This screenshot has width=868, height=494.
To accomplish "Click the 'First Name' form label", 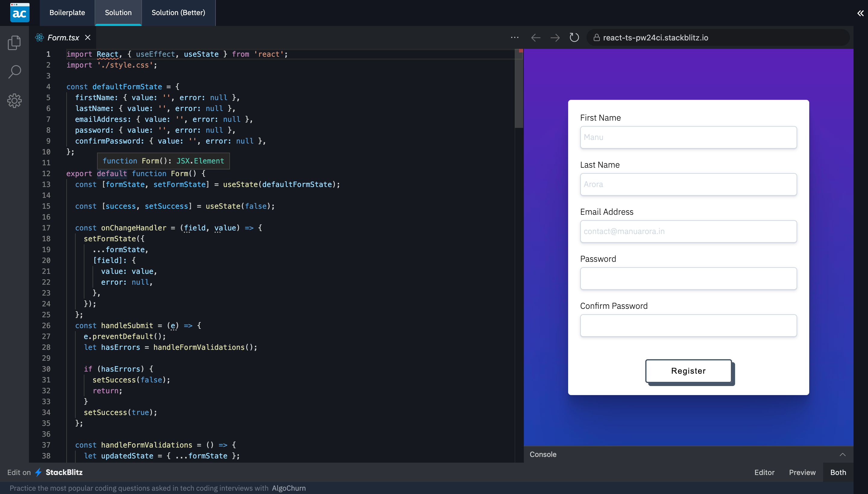I will (x=600, y=118).
